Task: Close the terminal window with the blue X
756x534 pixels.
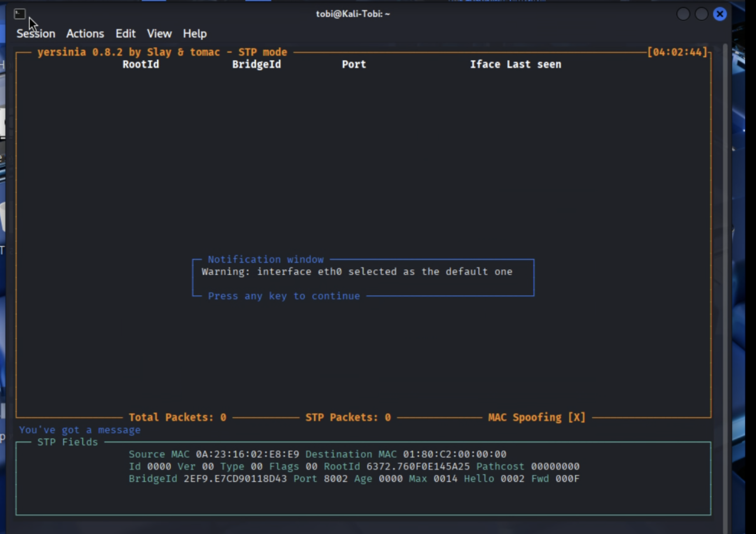Action: (x=719, y=14)
